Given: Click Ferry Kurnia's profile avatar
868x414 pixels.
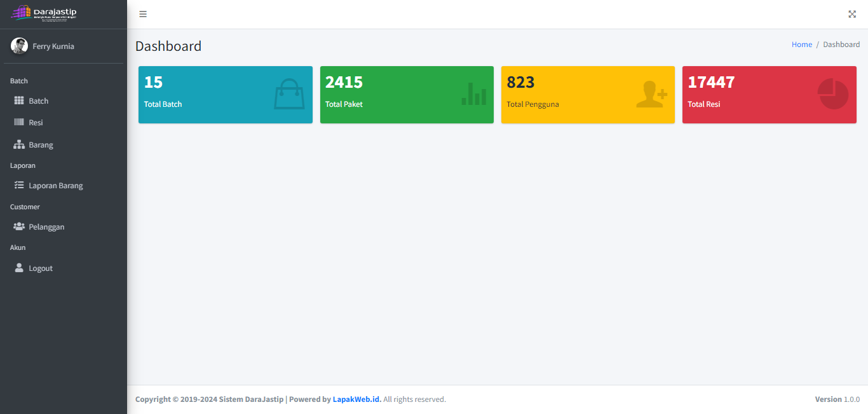Looking at the screenshot, I should pos(19,46).
